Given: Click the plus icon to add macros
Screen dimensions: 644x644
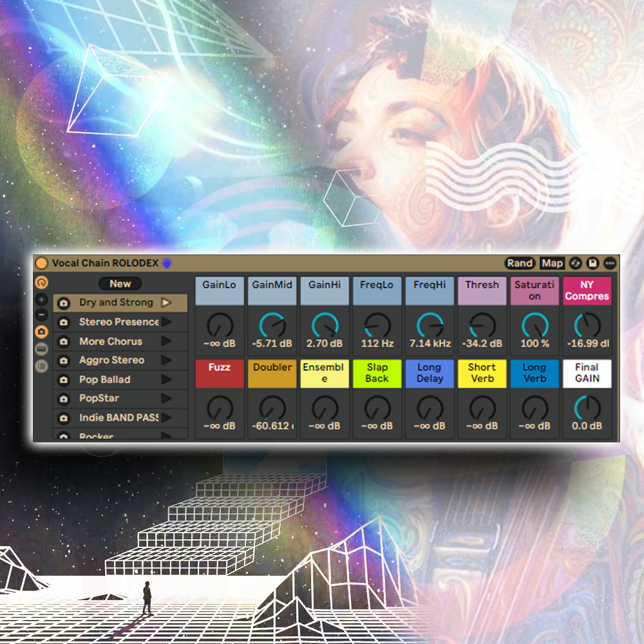Looking at the screenshot, I should (41, 299).
